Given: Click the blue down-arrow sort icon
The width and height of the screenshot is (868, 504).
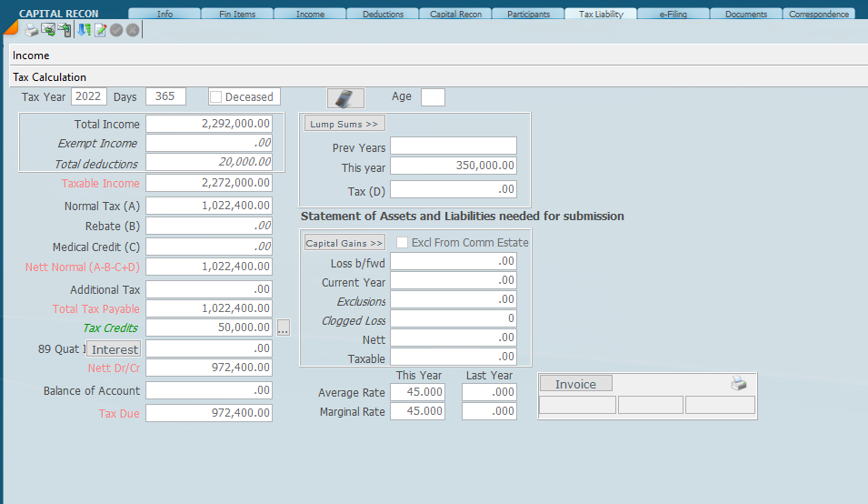Looking at the screenshot, I should (84, 30).
